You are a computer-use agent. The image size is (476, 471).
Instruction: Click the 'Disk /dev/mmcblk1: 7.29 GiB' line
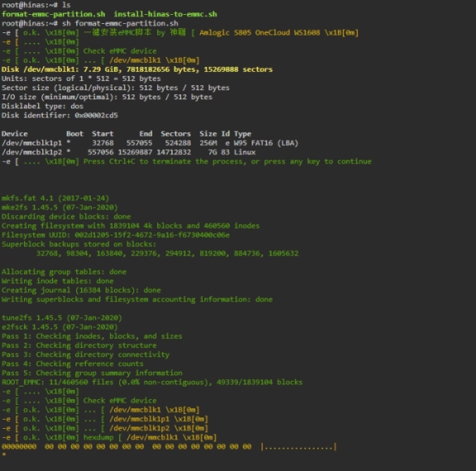(137, 70)
